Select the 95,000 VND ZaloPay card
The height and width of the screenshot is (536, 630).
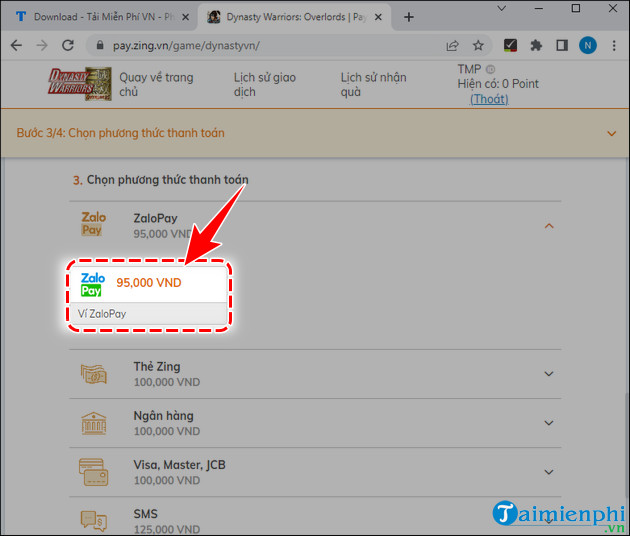click(149, 295)
